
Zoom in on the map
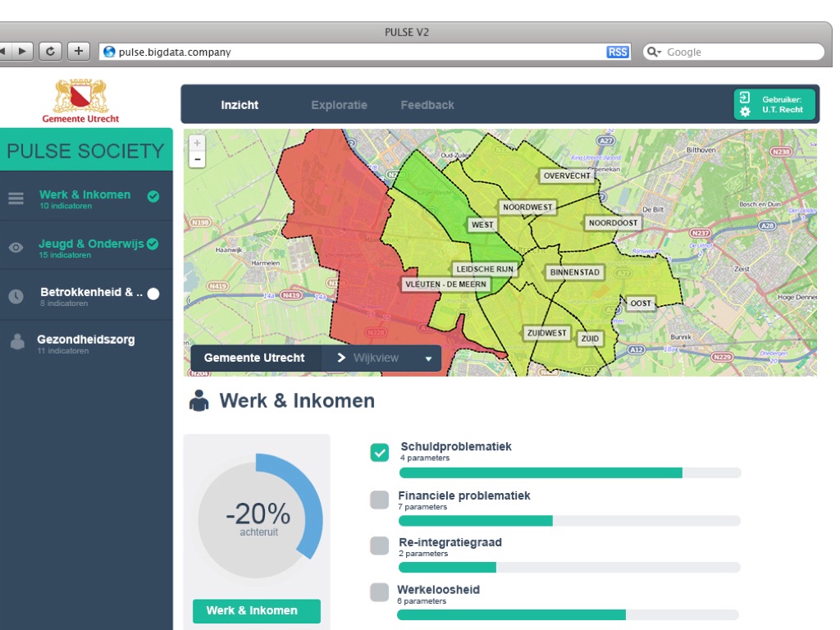pyautogui.click(x=197, y=143)
